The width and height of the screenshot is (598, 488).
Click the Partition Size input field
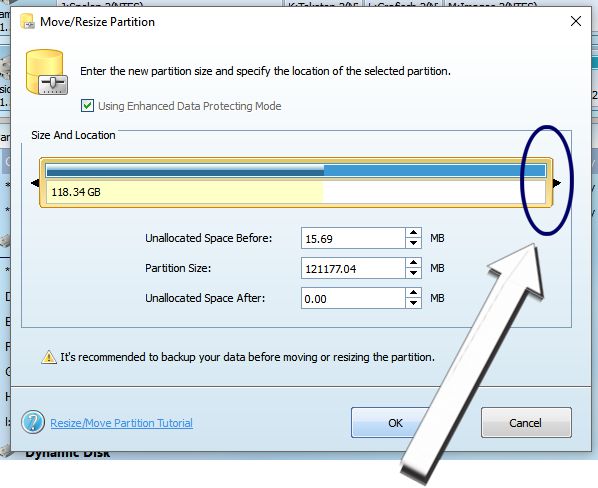pyautogui.click(x=353, y=268)
